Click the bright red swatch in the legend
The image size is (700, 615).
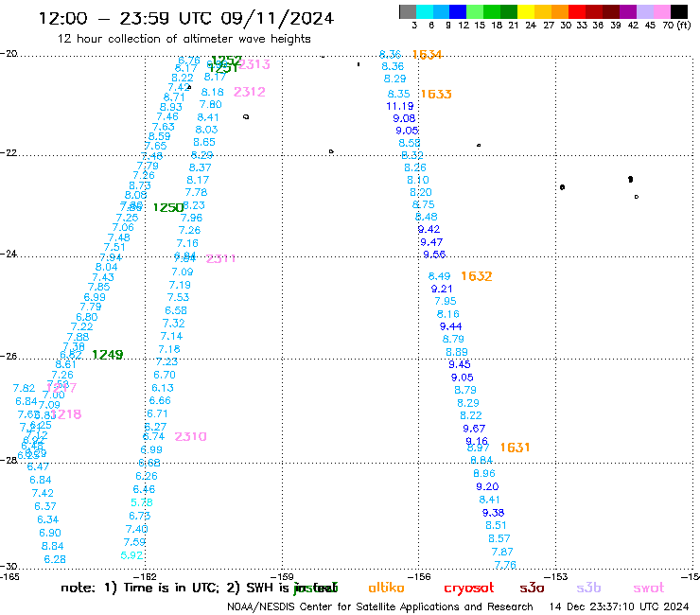pos(576,11)
